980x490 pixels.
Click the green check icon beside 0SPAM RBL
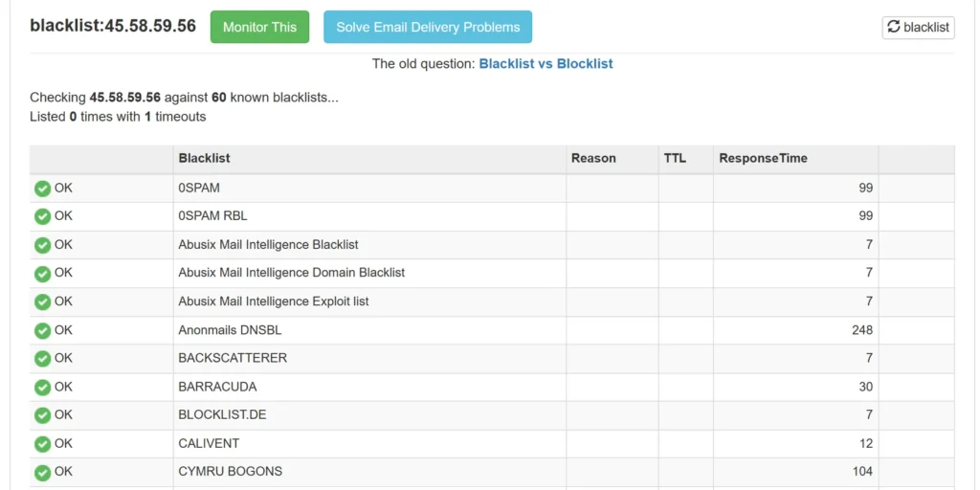42,217
